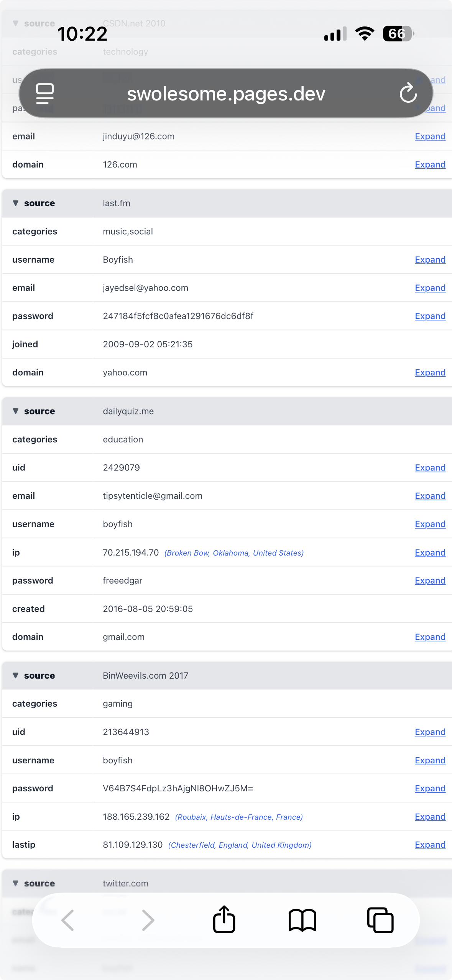Tap the Share icon in bottom toolbar
This screenshot has width=452, height=980.
224,919
